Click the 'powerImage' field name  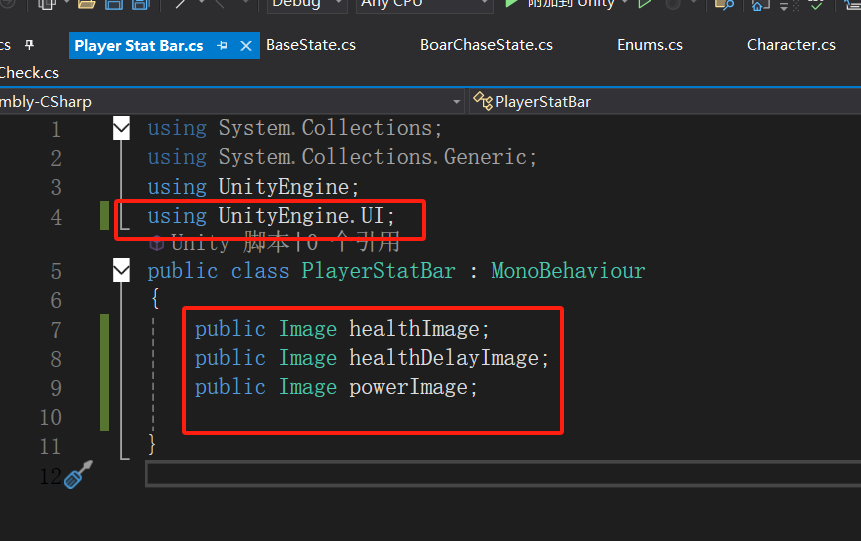coord(409,387)
